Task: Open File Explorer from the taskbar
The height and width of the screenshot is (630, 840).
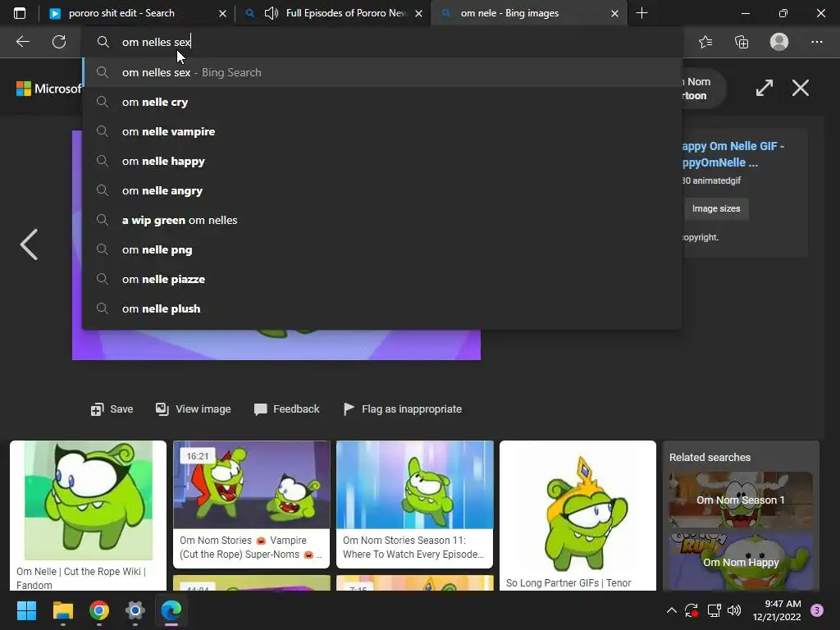Action: pos(62,610)
